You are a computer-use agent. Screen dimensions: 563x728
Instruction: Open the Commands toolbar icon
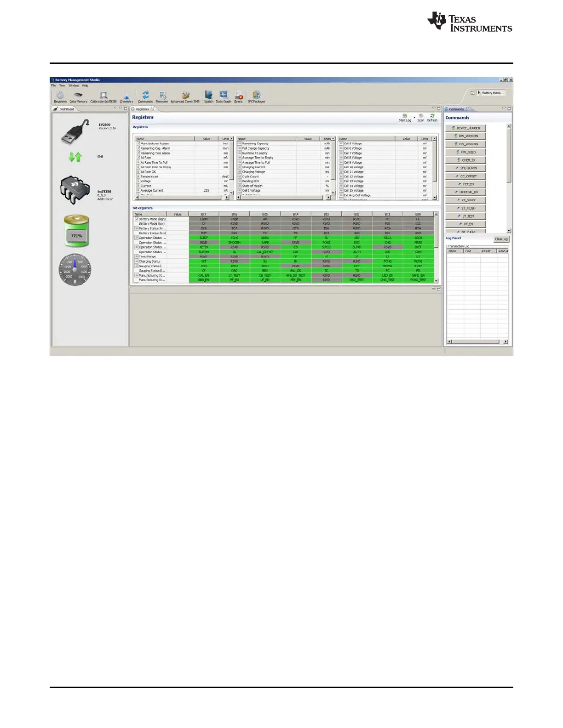point(145,97)
